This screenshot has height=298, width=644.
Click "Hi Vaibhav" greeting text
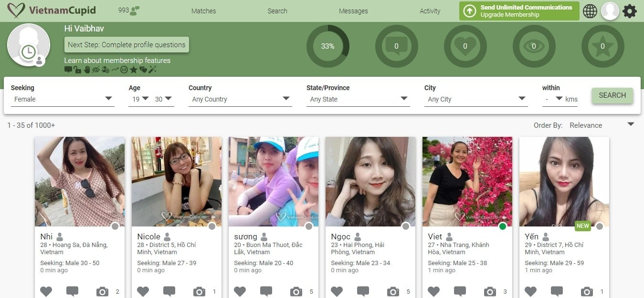pos(84,29)
